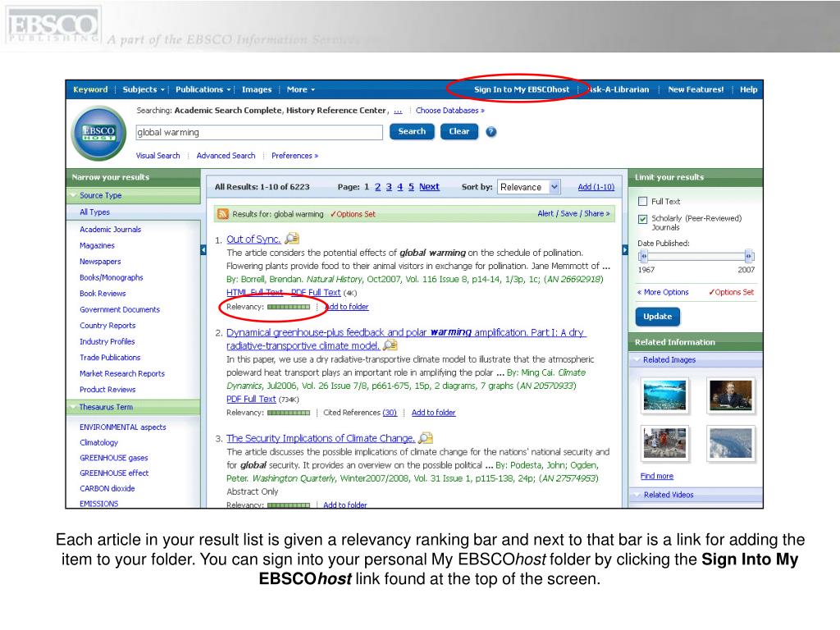
Task: Open the Visual Search link
Action: (157, 155)
